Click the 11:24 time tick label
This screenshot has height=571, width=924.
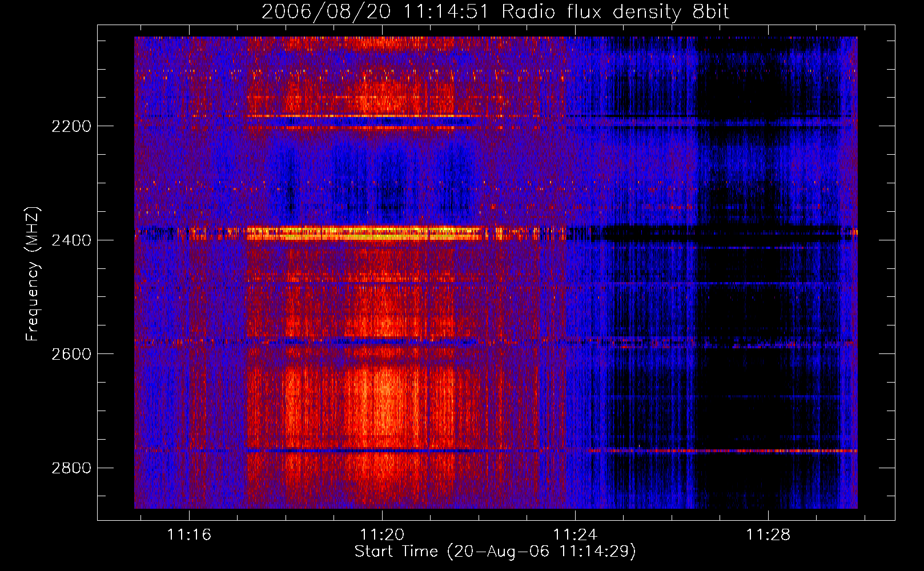pyautogui.click(x=575, y=534)
